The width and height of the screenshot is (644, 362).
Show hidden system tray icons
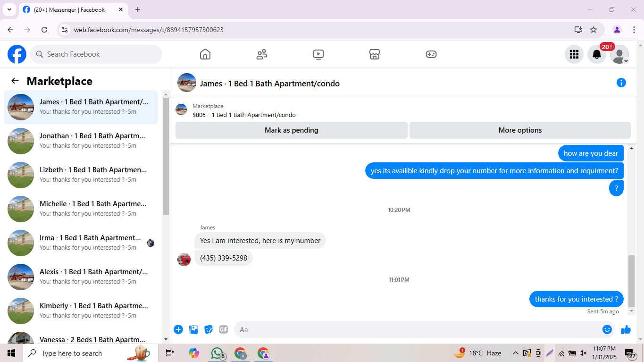pos(516,353)
